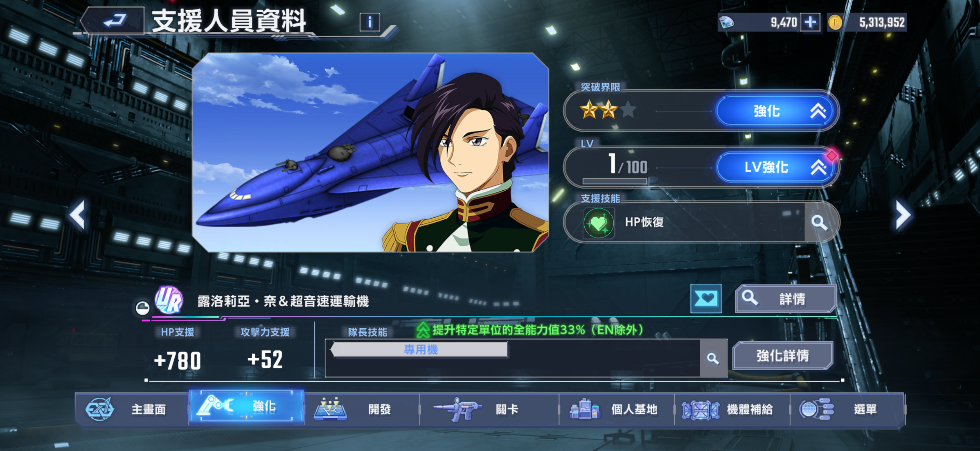This screenshot has height=451, width=980.
Task: Click the gold coin currency icon
Action: tap(835, 22)
